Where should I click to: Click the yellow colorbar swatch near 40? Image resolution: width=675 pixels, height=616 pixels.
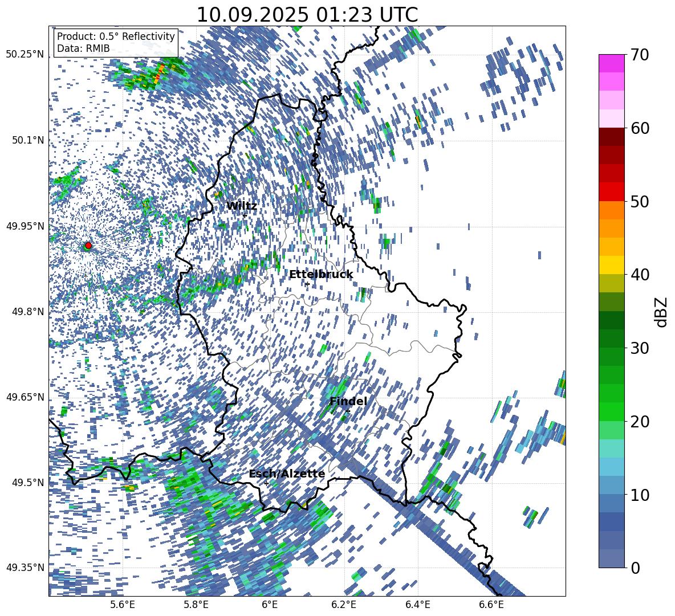coord(611,265)
